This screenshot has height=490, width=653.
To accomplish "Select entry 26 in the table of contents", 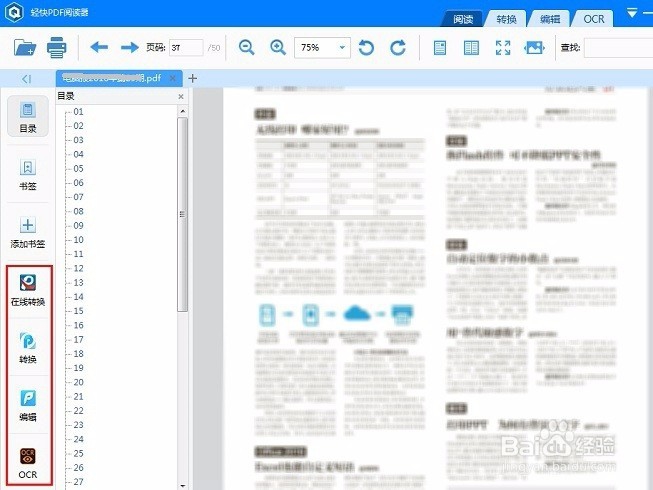I will 78,468.
